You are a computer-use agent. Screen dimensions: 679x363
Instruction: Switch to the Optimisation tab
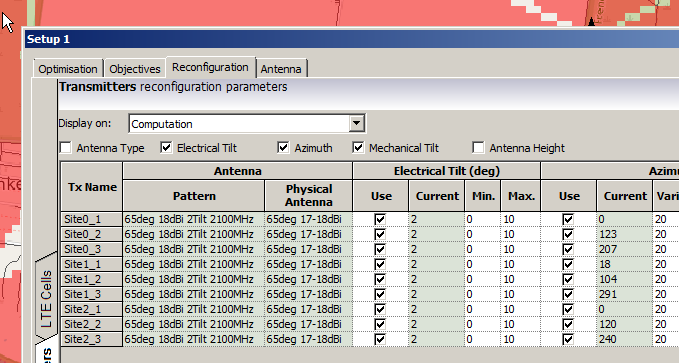pyautogui.click(x=68, y=69)
